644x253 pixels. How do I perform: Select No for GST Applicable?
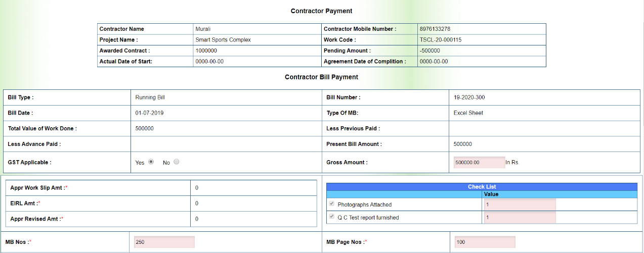177,162
